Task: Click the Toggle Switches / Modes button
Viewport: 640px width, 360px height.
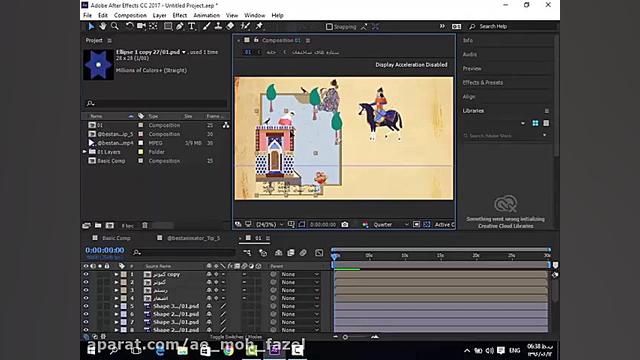Action: pyautogui.click(x=236, y=337)
